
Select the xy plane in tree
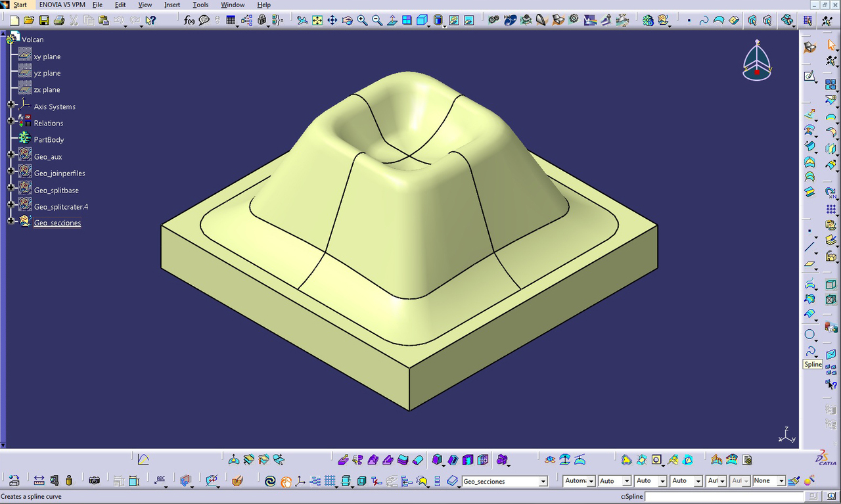click(47, 57)
